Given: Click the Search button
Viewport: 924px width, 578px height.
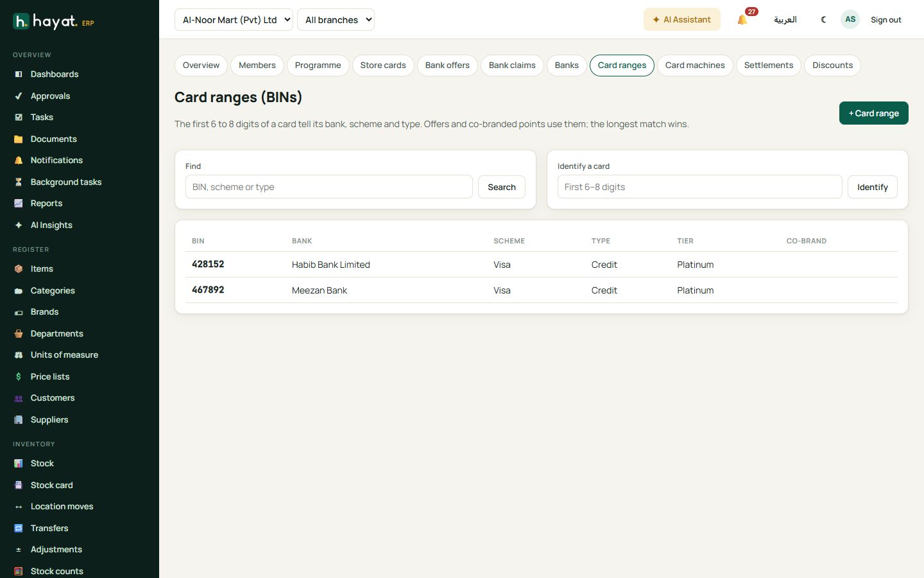Looking at the screenshot, I should [502, 187].
